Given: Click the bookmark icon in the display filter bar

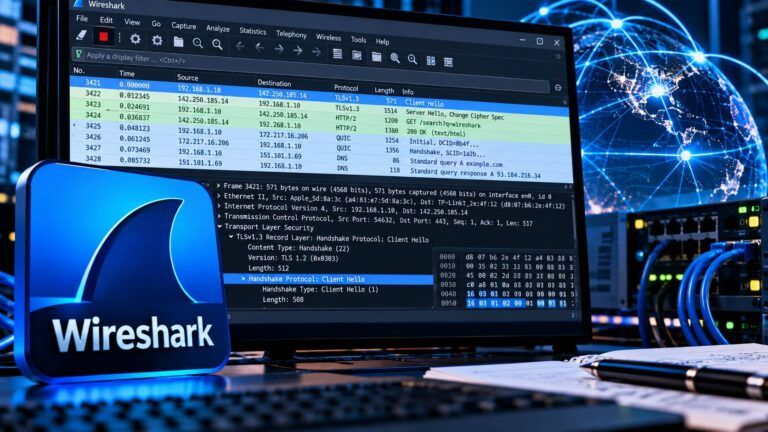Looking at the screenshot, I should click(78, 54).
